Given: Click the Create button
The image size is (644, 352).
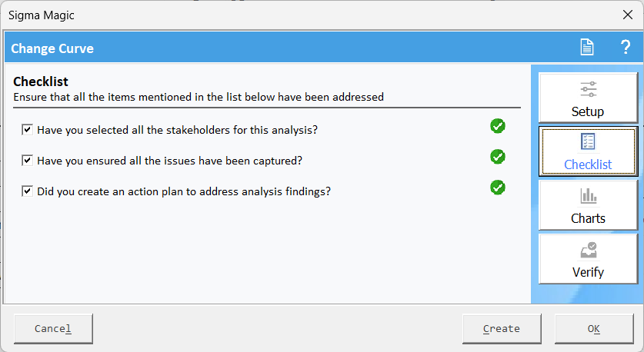Looking at the screenshot, I should click(502, 329).
